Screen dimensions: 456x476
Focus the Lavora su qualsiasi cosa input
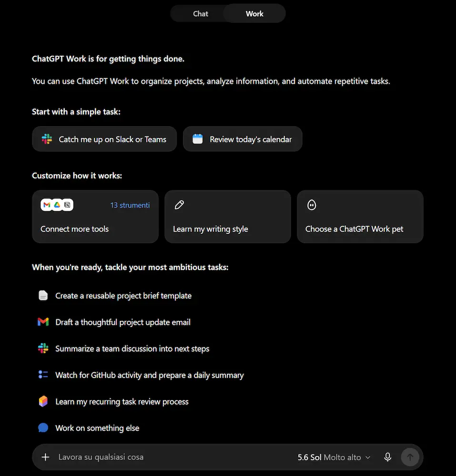point(173,457)
